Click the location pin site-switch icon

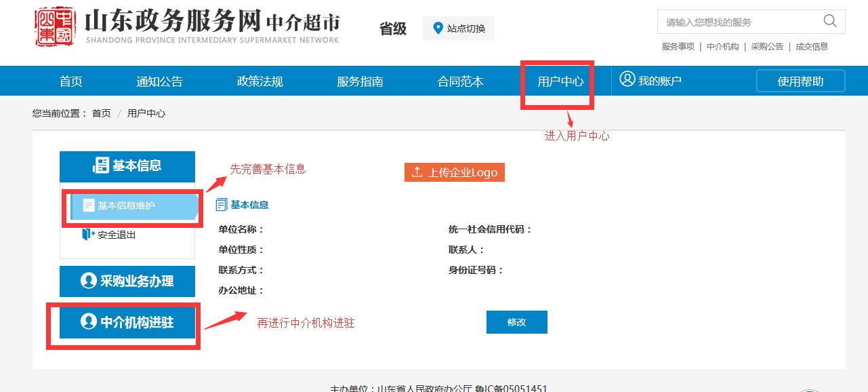pyautogui.click(x=438, y=28)
